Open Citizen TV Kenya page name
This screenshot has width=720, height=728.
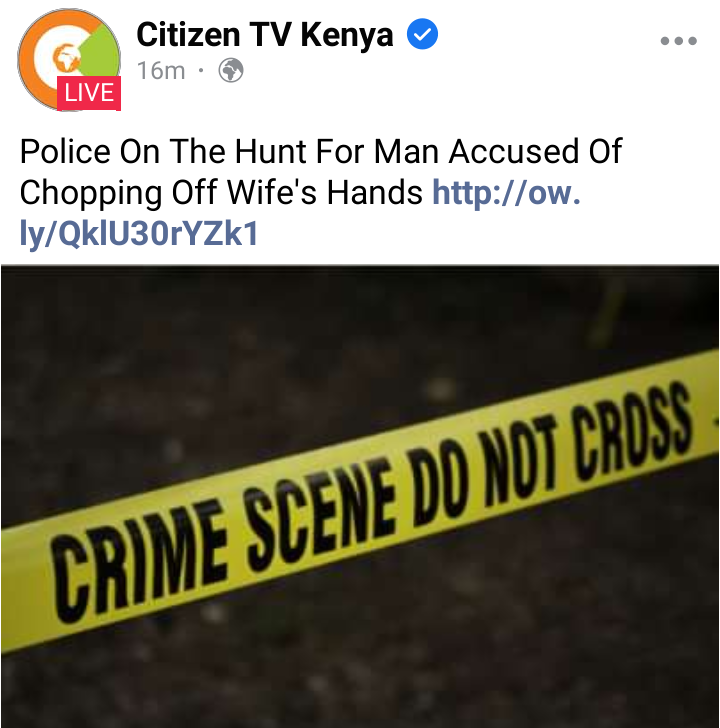[265, 34]
